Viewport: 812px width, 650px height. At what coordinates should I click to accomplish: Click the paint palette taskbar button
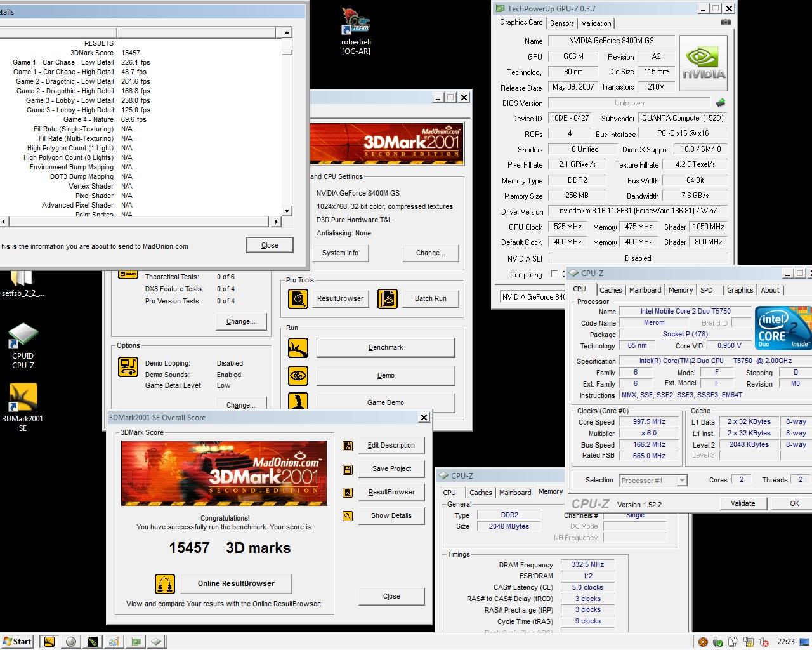tap(114, 642)
